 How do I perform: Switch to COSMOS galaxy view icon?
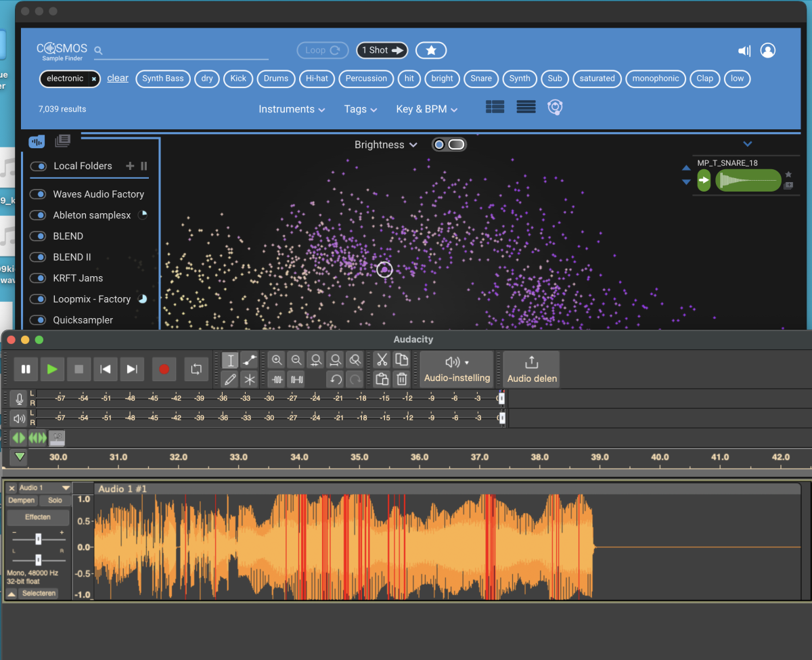pos(556,107)
